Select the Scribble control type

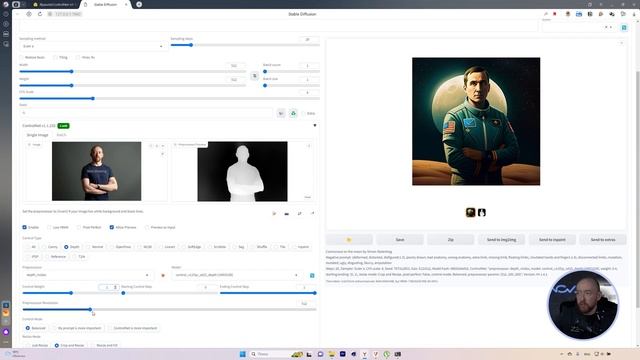tap(217, 247)
